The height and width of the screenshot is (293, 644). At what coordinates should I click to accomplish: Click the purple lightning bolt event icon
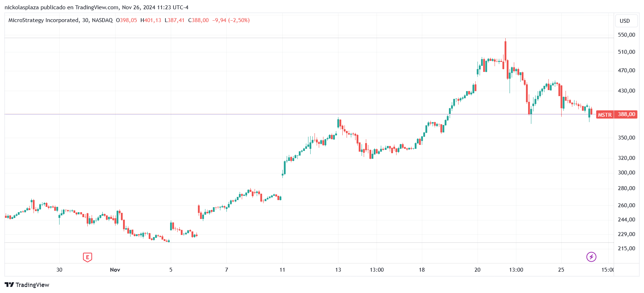591,257
